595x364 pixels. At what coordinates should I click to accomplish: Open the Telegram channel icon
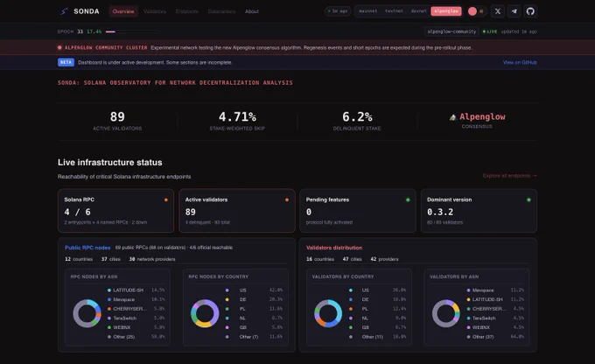[514, 11]
